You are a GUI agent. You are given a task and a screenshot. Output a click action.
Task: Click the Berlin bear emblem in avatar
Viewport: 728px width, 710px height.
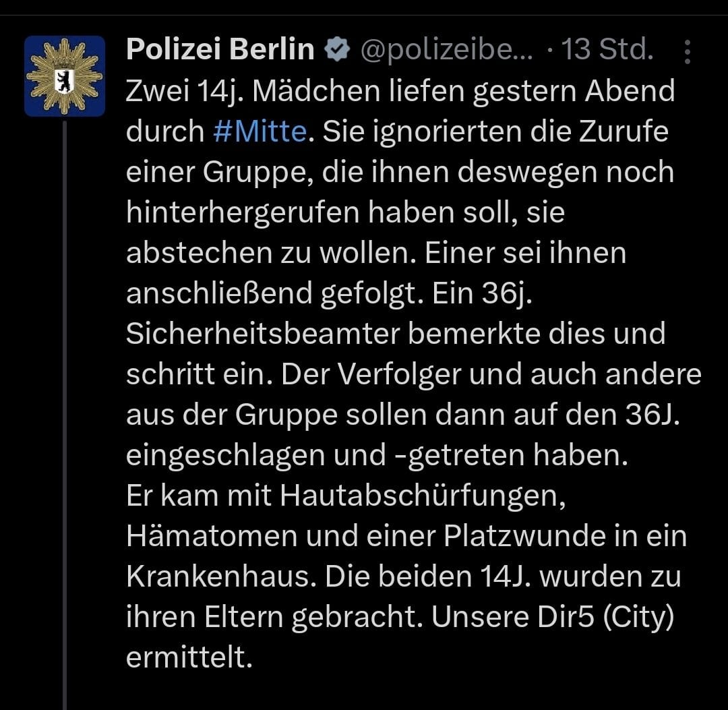65,82
